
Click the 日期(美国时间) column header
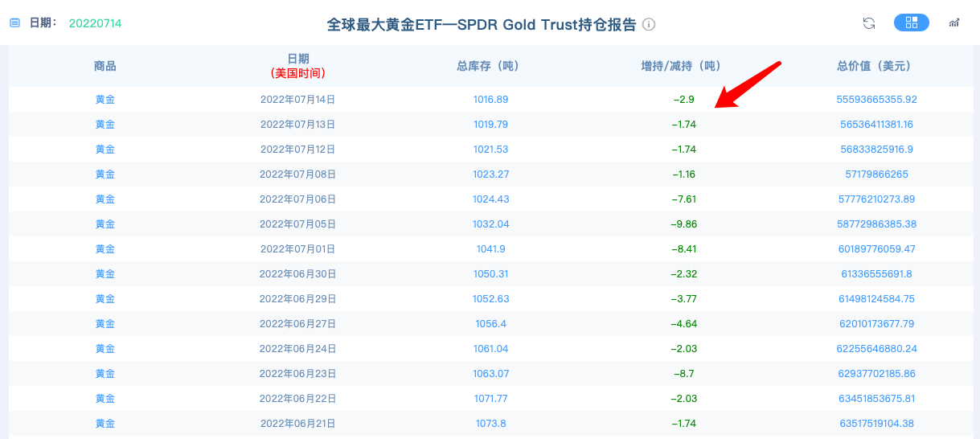(297, 66)
